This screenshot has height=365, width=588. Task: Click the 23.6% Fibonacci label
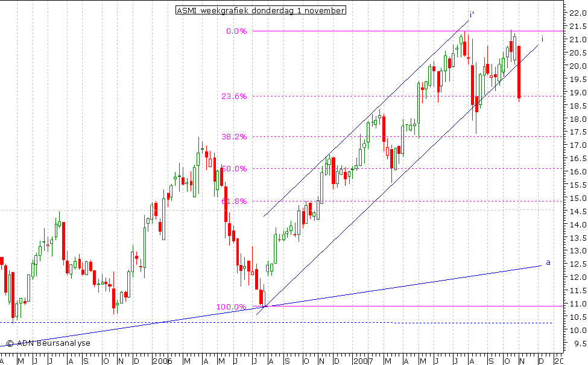[234, 97]
